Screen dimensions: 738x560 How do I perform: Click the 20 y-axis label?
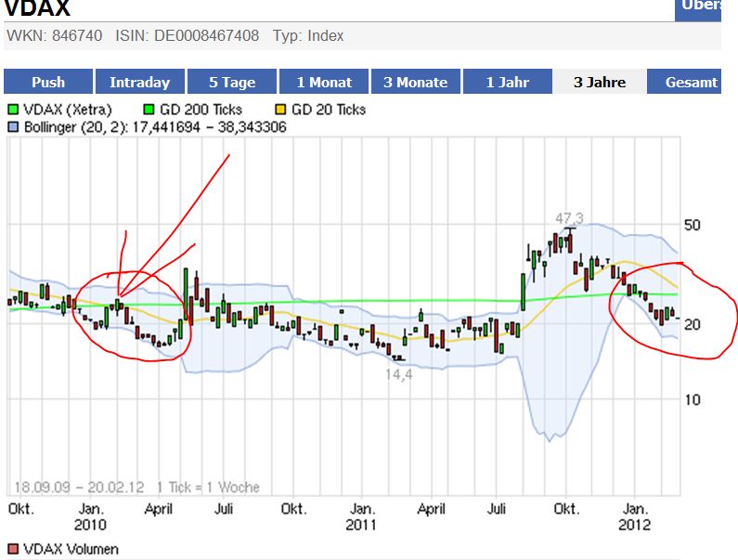692,324
